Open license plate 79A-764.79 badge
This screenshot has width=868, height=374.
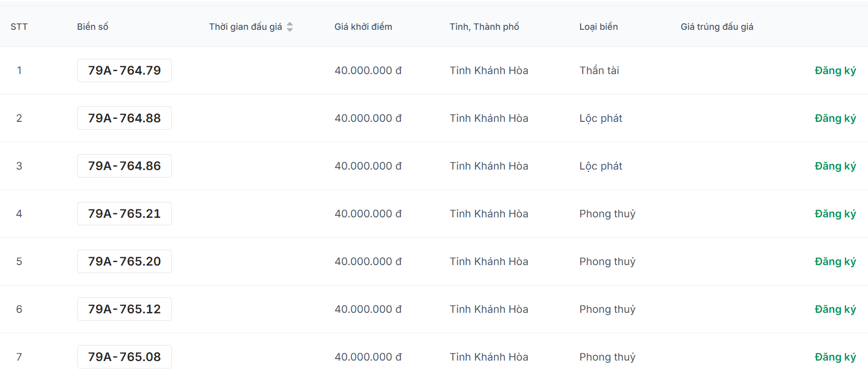click(x=124, y=70)
